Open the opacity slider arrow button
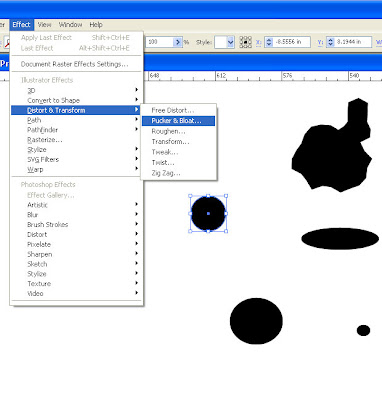 tap(178, 42)
